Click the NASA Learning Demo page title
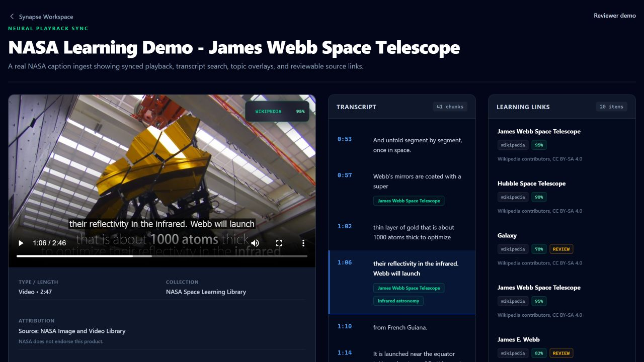644x362 pixels. 234,48
